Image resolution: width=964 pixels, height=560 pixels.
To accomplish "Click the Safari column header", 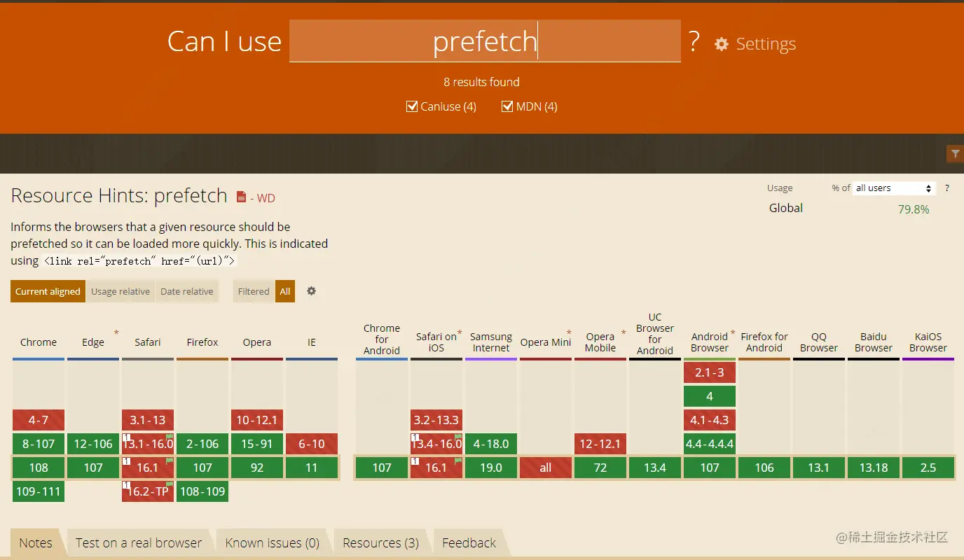I will 148,342.
